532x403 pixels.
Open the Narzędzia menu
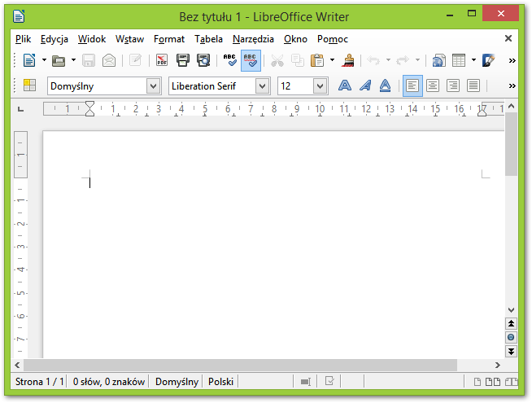(x=253, y=39)
